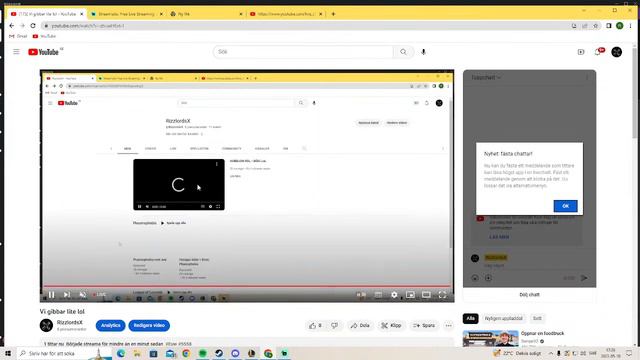
Task: Open the emoji picker in chat
Action: coord(475,278)
